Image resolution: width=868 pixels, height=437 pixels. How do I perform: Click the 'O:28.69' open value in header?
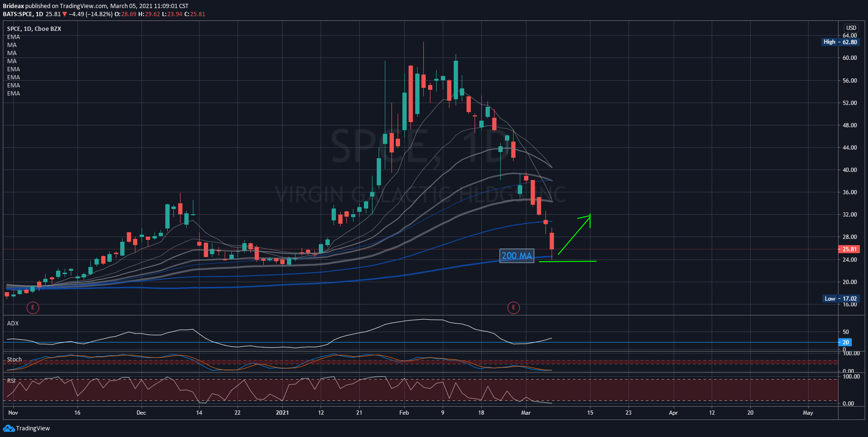[126, 14]
